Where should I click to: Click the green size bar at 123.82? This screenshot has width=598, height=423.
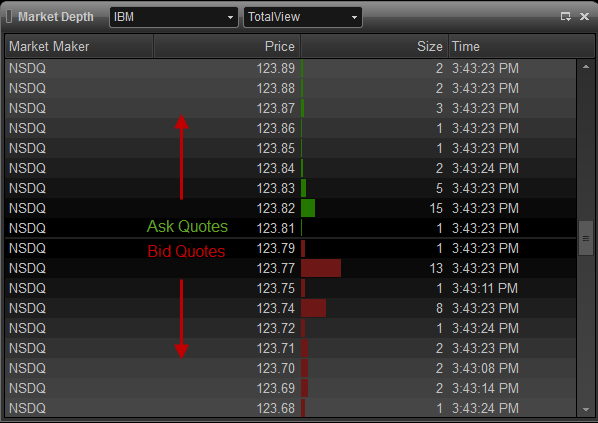click(x=308, y=208)
